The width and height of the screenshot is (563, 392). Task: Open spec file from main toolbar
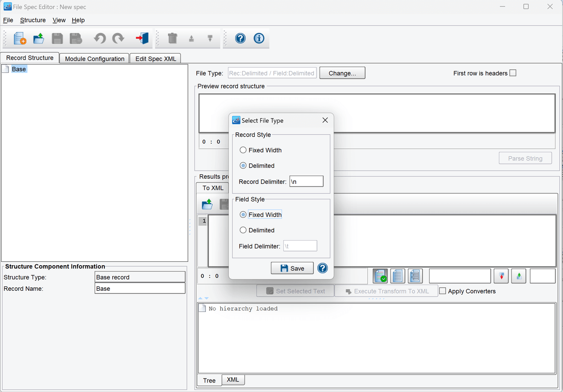[39, 39]
